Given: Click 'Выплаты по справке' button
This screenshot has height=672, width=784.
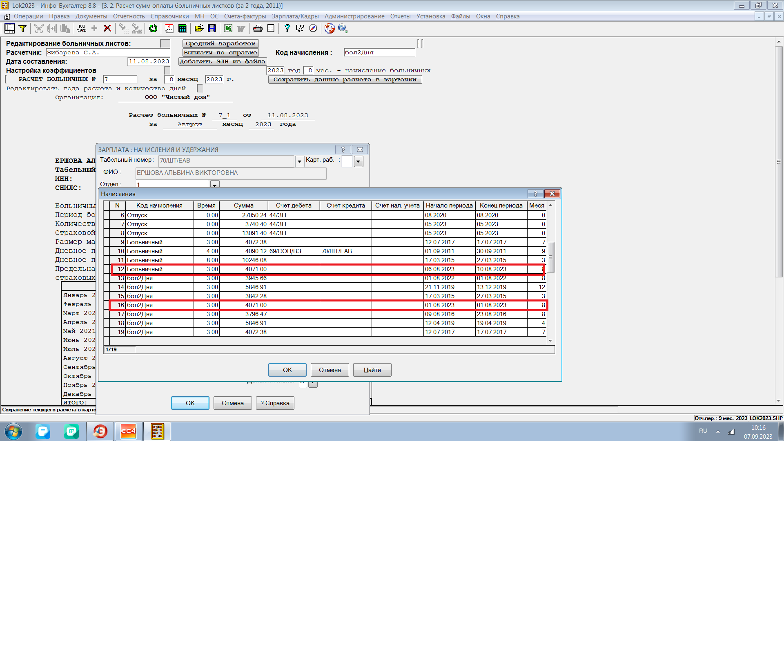Looking at the screenshot, I should coord(220,52).
